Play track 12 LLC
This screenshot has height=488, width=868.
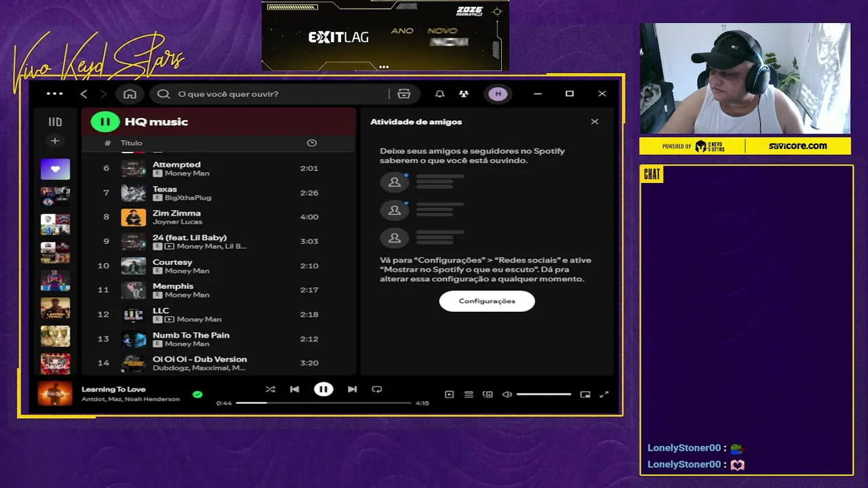tap(218, 314)
